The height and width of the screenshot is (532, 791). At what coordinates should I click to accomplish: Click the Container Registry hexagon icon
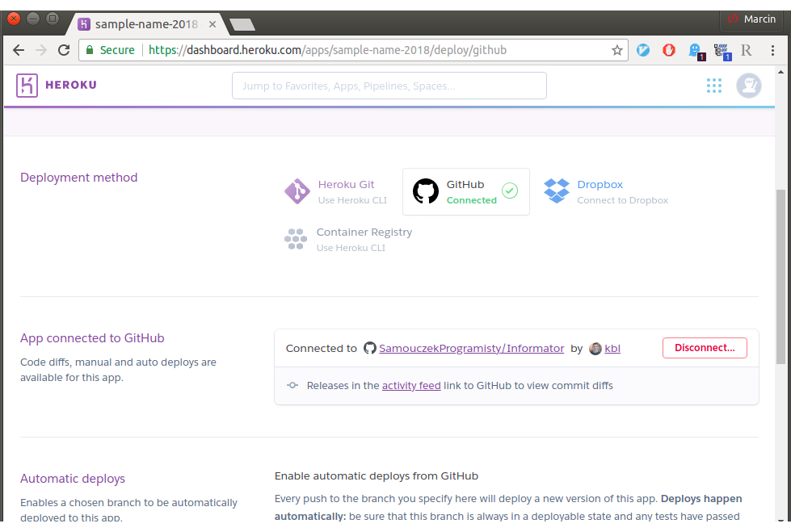click(296, 239)
